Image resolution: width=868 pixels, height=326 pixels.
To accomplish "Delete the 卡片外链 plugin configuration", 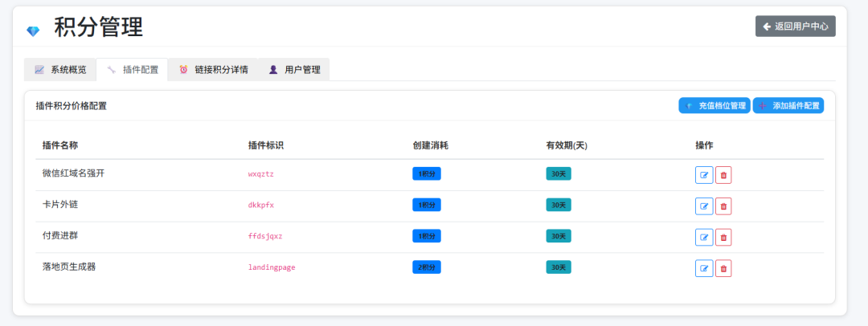I will (723, 206).
